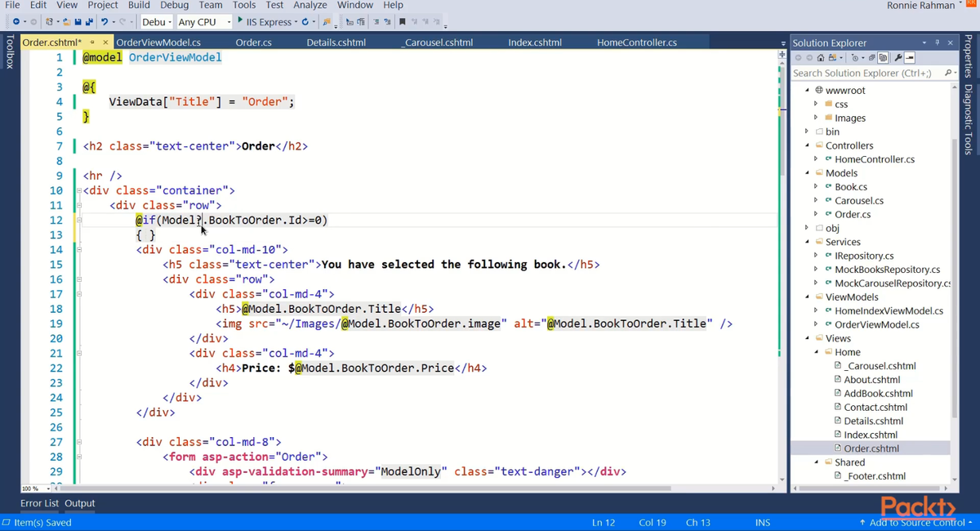Collapse the Views folder arrow
The image size is (980, 531).
tap(808, 338)
